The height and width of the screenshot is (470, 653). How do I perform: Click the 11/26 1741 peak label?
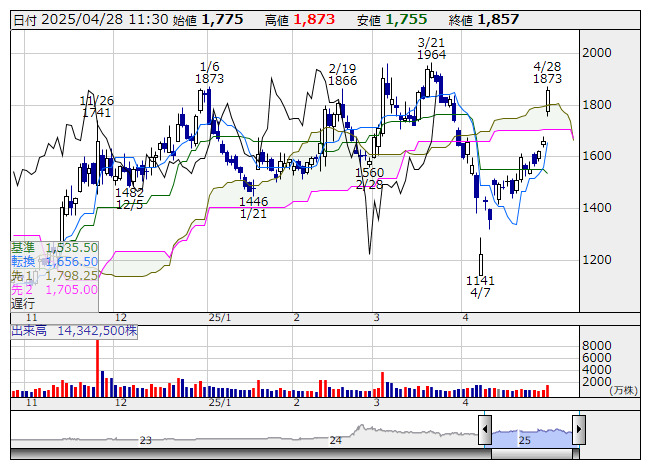[x=97, y=107]
